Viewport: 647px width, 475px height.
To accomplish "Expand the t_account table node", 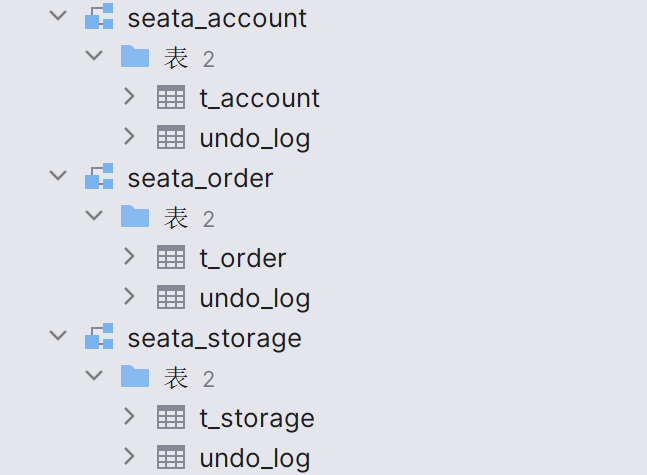I will coord(129,97).
